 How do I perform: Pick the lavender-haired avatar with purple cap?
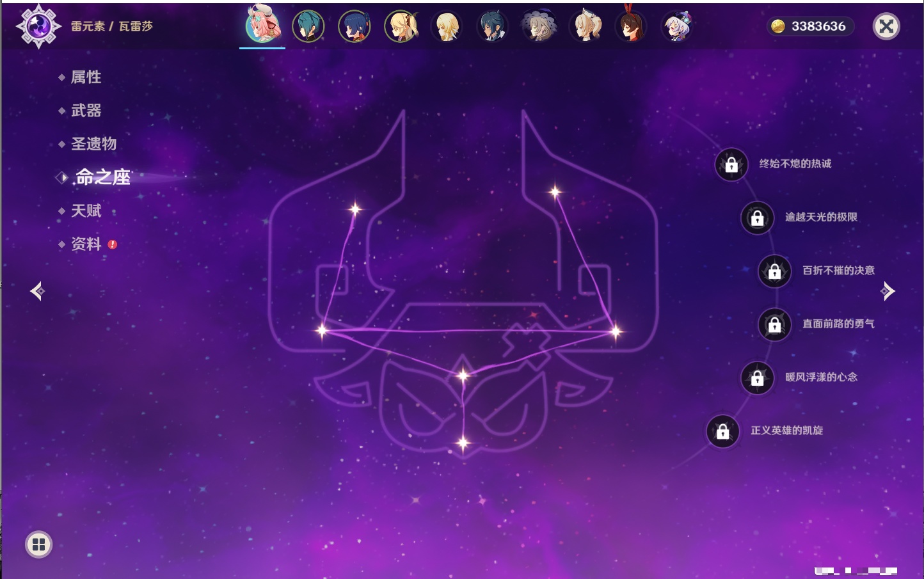pyautogui.click(x=677, y=26)
